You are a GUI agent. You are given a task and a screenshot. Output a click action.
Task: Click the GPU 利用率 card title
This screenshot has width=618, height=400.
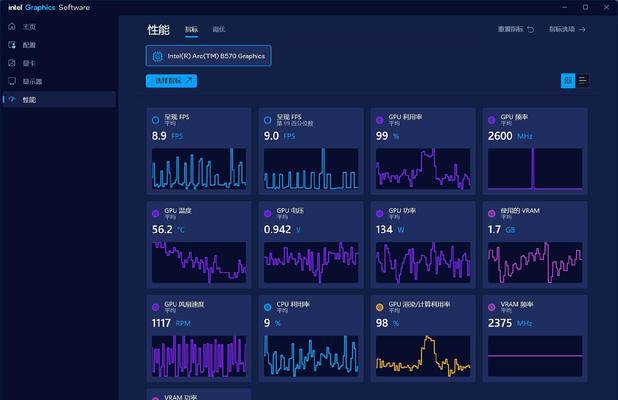click(405, 117)
